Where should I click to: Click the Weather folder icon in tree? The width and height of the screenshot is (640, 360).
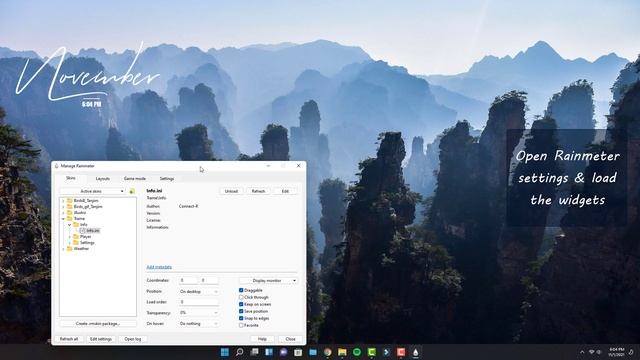(69, 249)
